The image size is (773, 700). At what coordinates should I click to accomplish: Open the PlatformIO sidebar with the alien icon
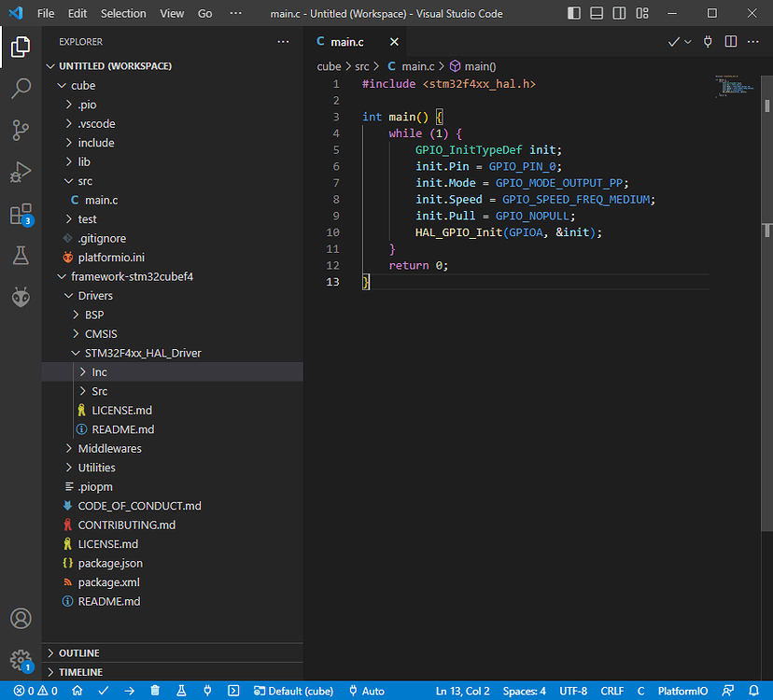[x=21, y=297]
